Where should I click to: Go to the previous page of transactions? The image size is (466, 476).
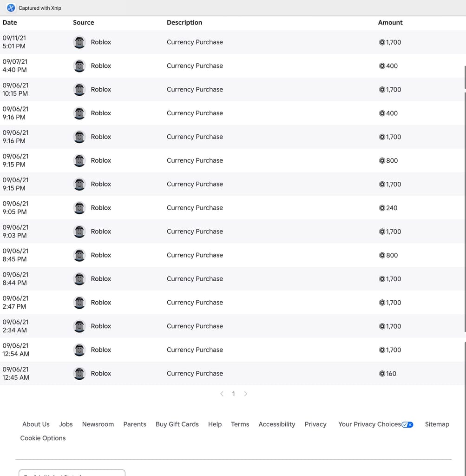coord(222,394)
